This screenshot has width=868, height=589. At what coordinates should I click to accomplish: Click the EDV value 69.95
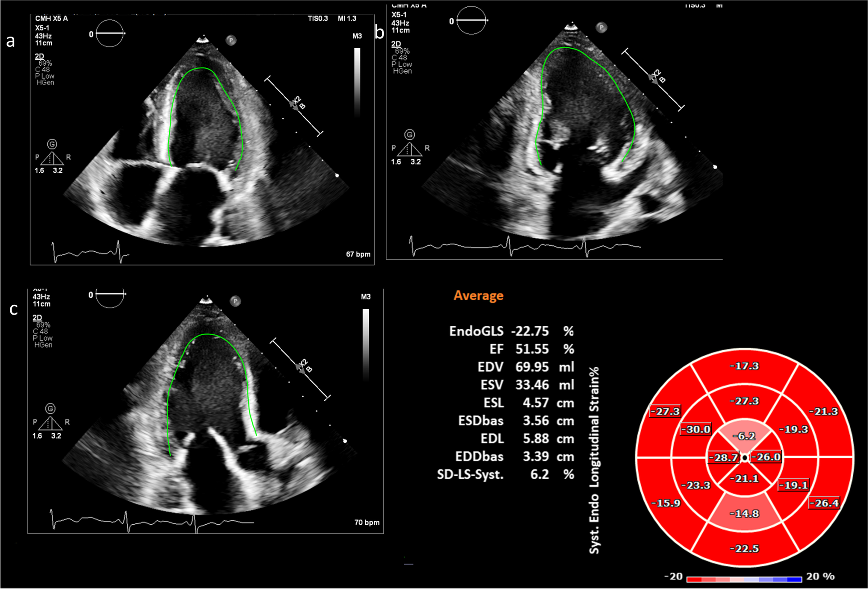[532, 367]
